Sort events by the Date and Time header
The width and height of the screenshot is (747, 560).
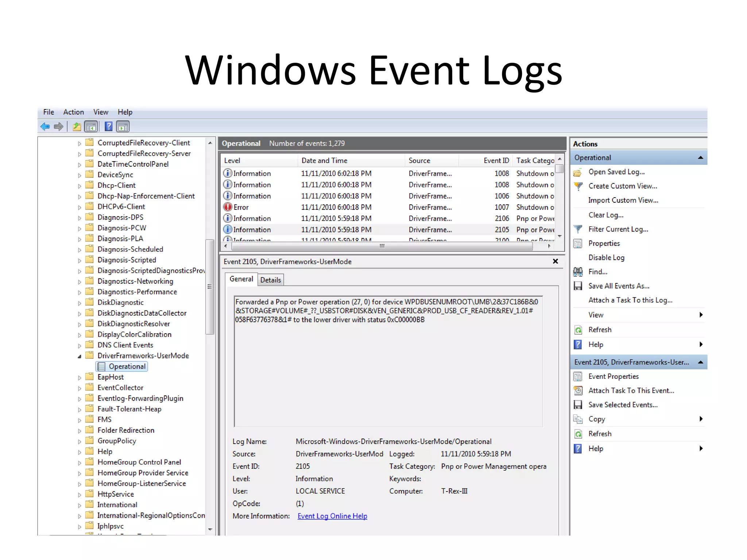pyautogui.click(x=351, y=161)
